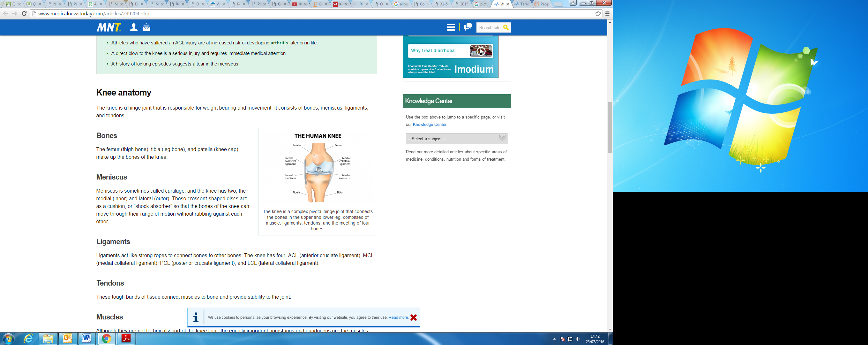The height and width of the screenshot is (345, 868).
Task: Dismiss the cookie notice with red X
Action: tap(414, 317)
